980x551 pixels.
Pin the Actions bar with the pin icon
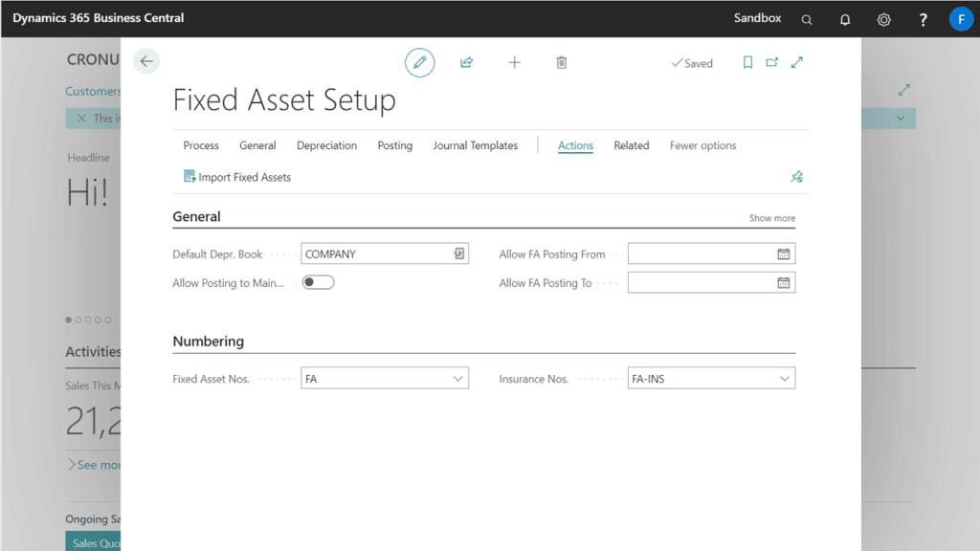796,177
